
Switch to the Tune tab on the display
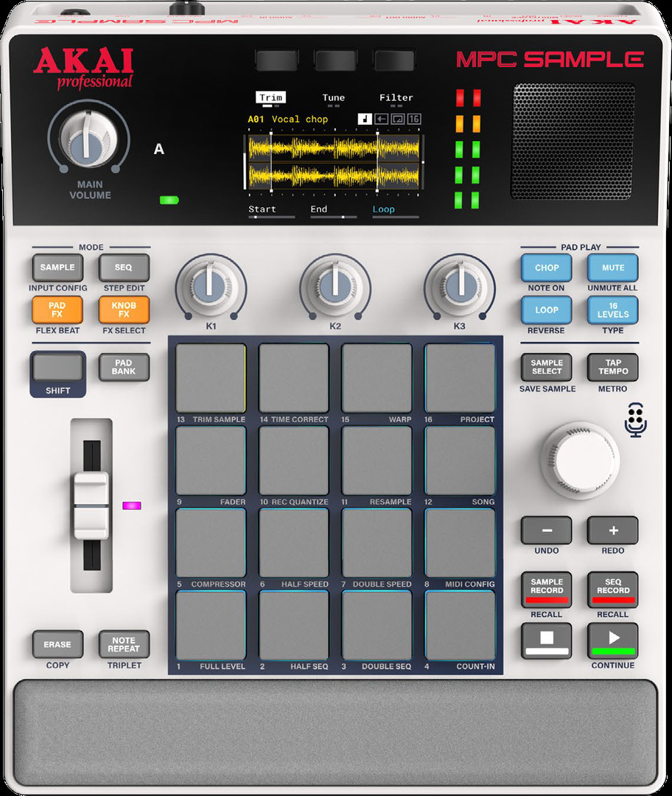click(333, 98)
